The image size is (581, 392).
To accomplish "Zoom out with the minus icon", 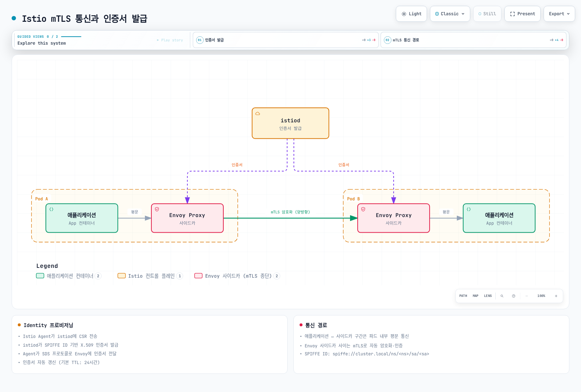I will pos(527,296).
